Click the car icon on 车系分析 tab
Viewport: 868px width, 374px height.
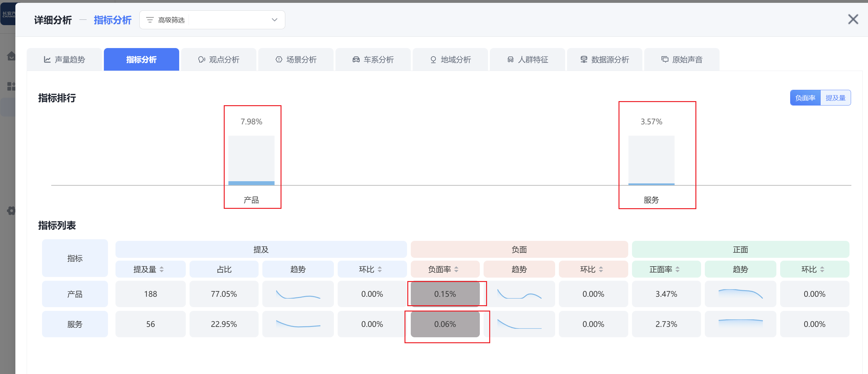[356, 60]
